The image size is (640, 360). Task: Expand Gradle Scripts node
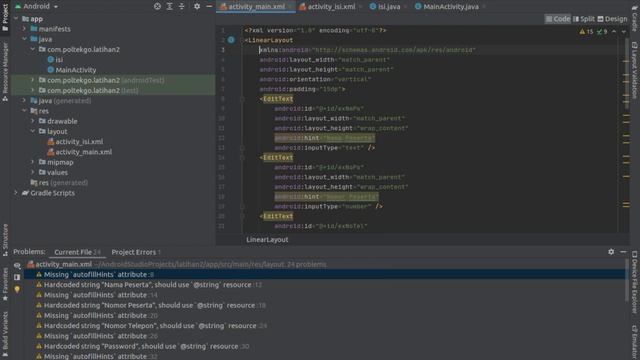point(16,193)
